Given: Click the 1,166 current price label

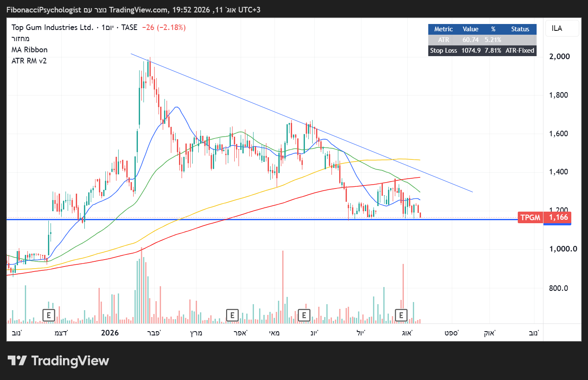Looking at the screenshot, I should coord(558,217).
